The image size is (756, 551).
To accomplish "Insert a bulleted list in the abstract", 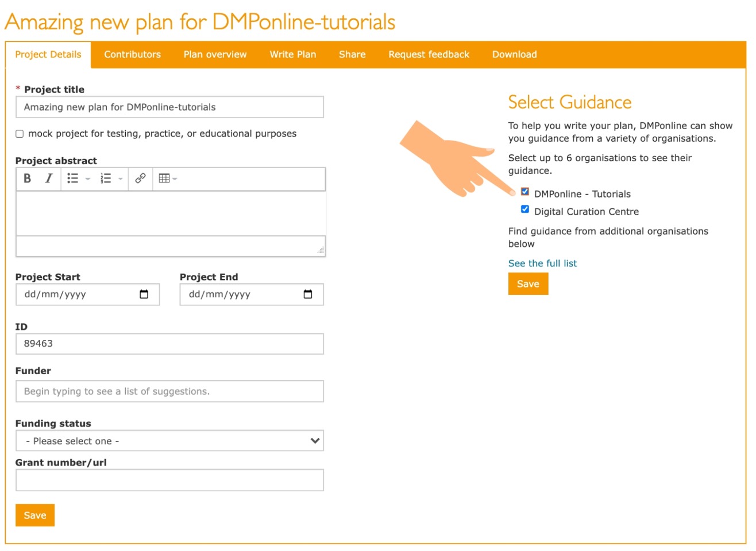I will pos(73,179).
